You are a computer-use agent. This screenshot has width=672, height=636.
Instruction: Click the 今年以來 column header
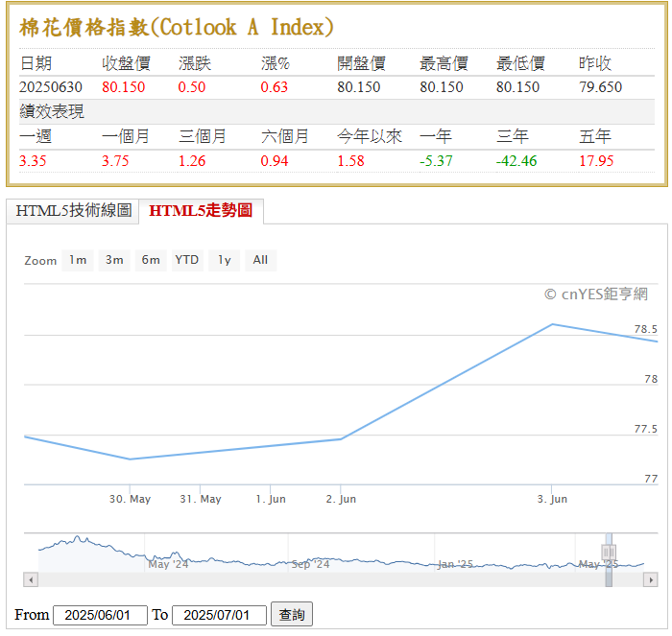click(x=370, y=136)
